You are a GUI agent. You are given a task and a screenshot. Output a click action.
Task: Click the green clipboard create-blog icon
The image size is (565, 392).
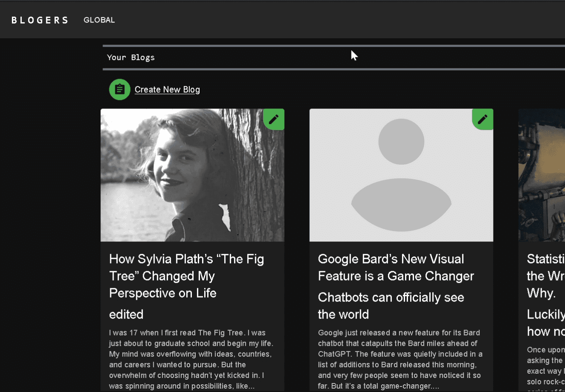click(x=120, y=90)
